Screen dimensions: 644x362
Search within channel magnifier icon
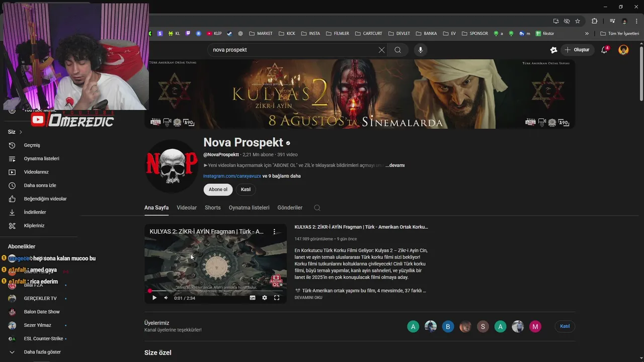tap(317, 208)
